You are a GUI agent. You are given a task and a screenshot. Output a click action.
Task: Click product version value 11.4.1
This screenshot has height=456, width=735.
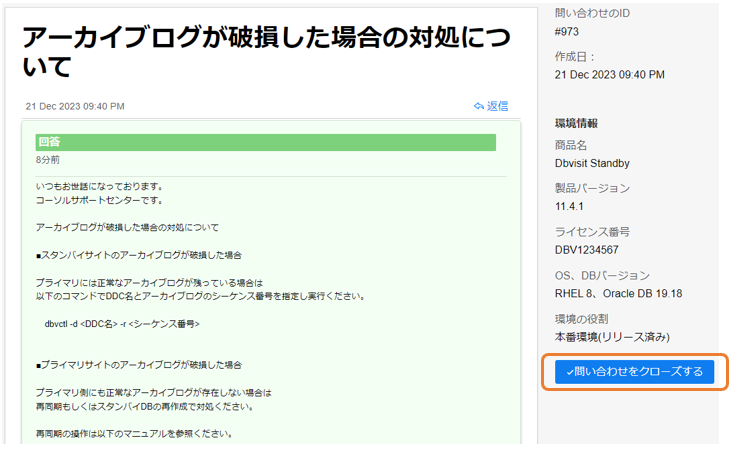pyautogui.click(x=570, y=206)
